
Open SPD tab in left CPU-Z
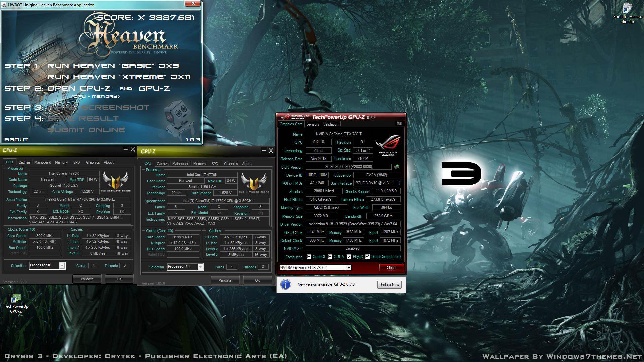click(x=77, y=162)
